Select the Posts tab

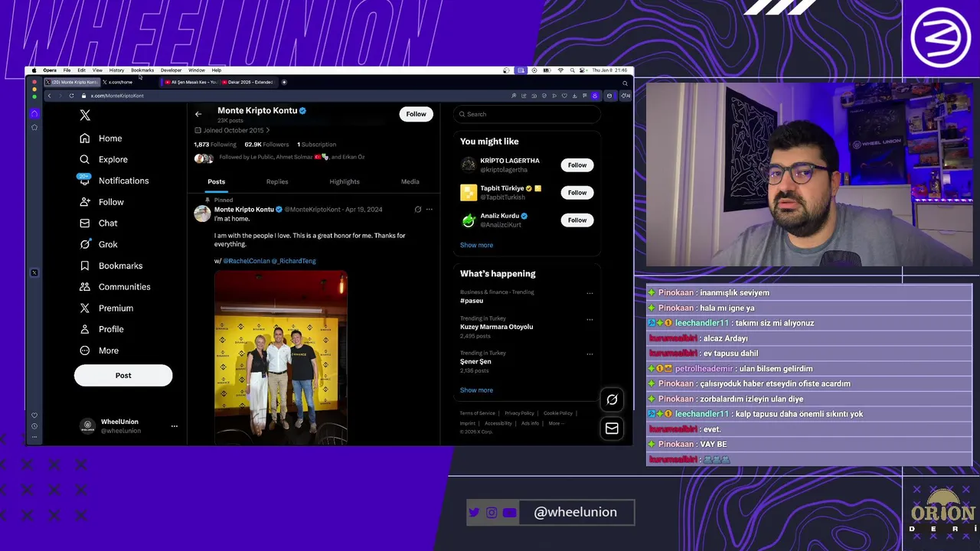pyautogui.click(x=217, y=182)
